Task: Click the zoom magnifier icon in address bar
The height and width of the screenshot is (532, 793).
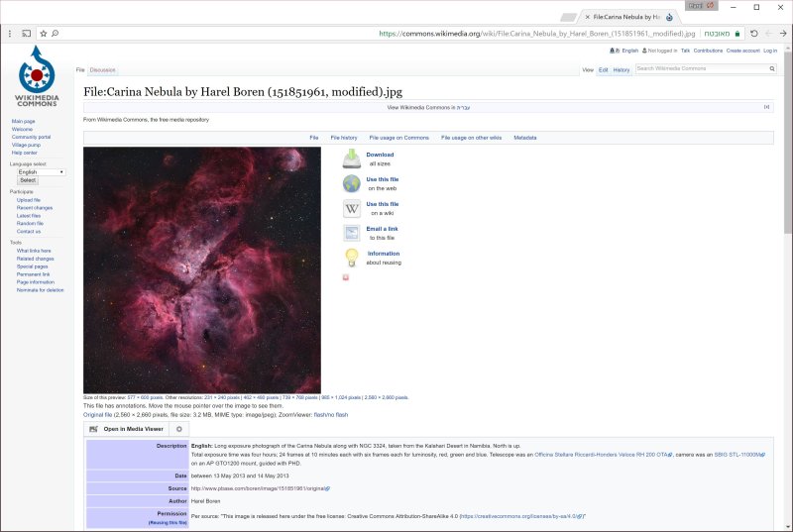Action: pos(56,34)
